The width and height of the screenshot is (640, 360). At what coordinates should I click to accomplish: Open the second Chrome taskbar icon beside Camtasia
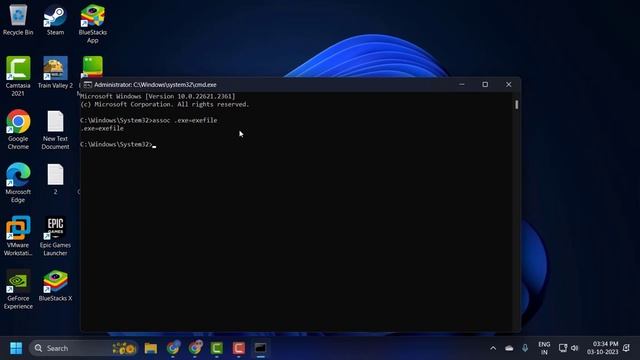point(195,348)
